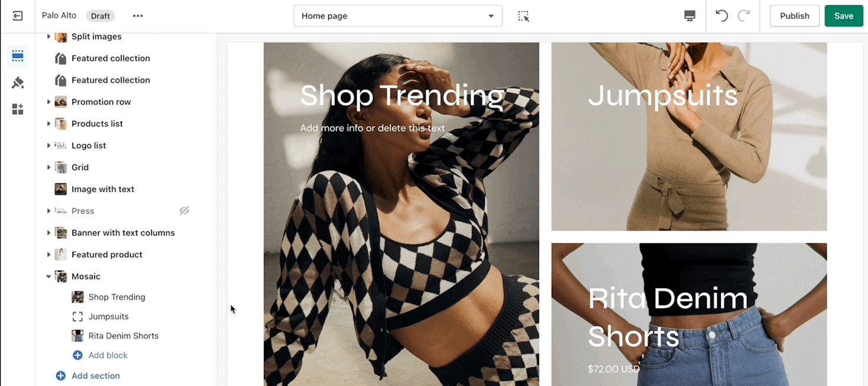Expand the Featured product section

[48, 254]
